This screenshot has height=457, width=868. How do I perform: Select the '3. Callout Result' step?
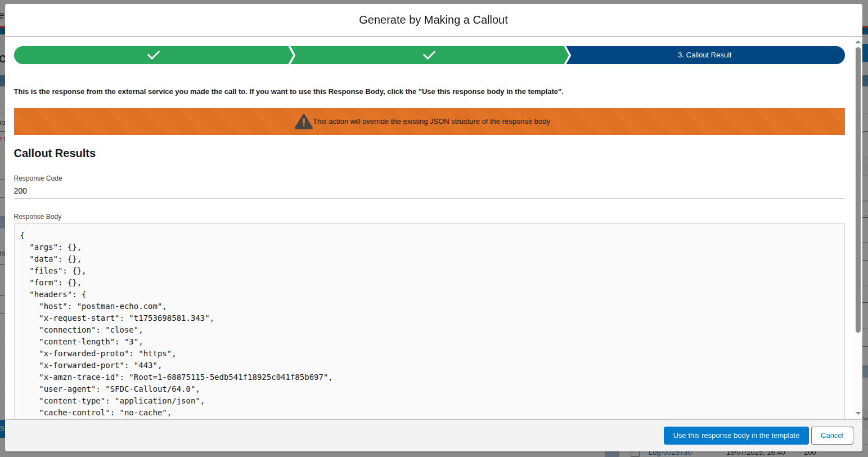[x=704, y=55]
